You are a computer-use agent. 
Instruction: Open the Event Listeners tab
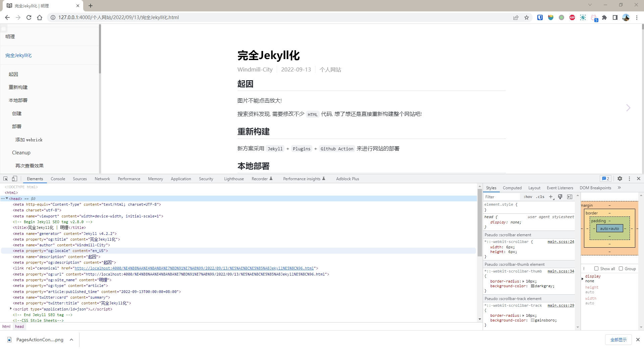(x=560, y=188)
